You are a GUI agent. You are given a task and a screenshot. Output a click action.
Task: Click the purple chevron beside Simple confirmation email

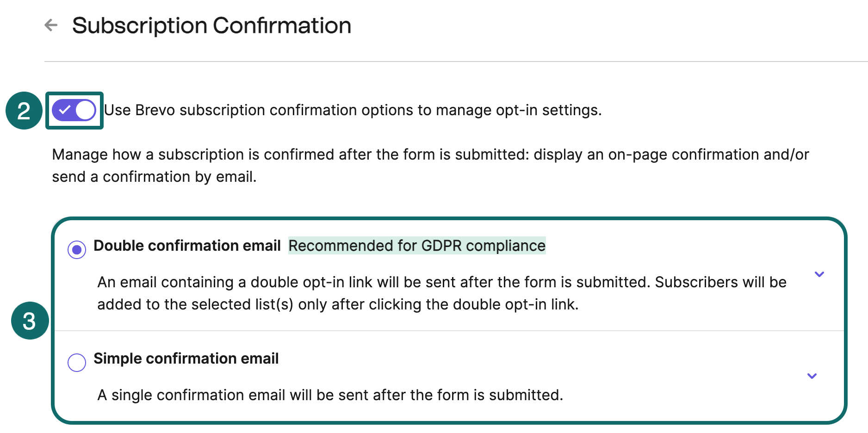(811, 376)
